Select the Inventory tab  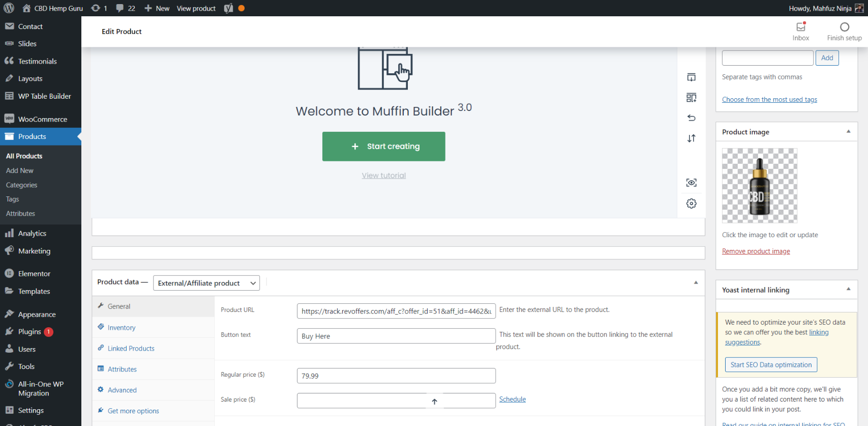pyautogui.click(x=153, y=327)
